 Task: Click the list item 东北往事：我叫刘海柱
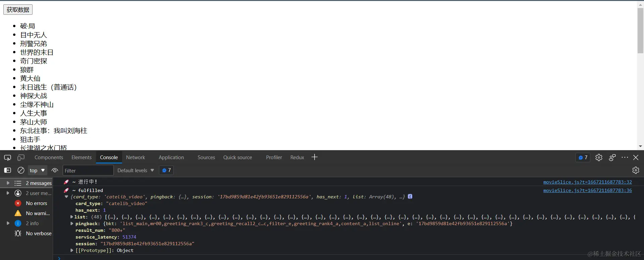(x=54, y=131)
